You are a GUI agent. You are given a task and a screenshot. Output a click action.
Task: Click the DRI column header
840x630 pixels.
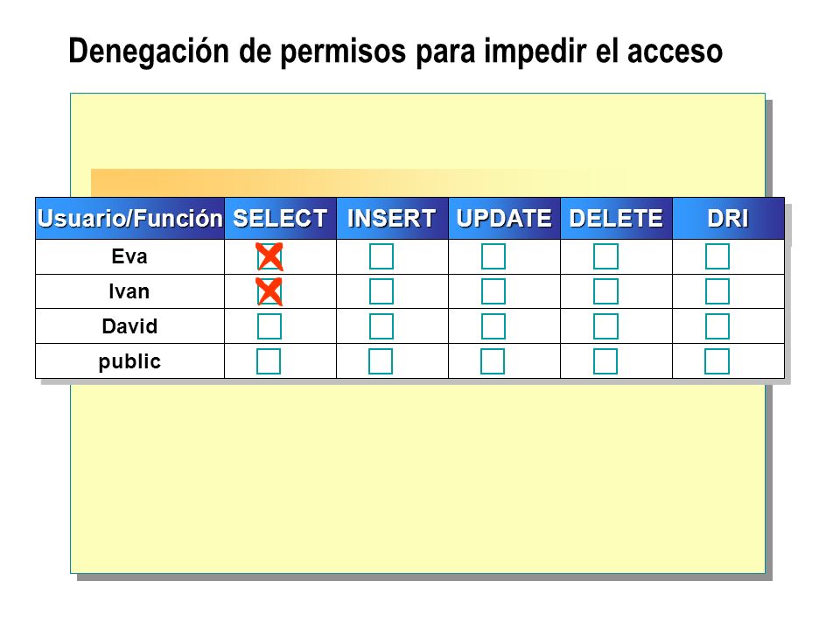[x=728, y=219]
